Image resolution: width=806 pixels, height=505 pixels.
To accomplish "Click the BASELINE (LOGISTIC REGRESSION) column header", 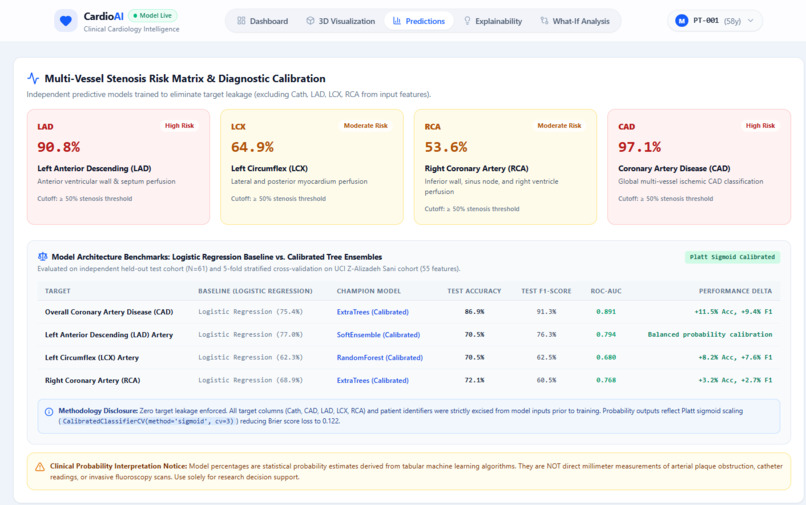I will click(x=255, y=291).
